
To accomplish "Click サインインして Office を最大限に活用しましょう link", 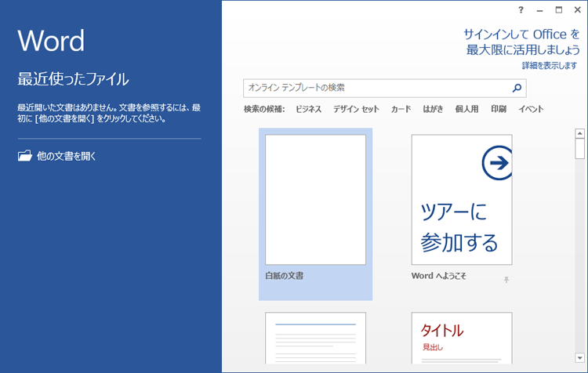I will click(522, 42).
